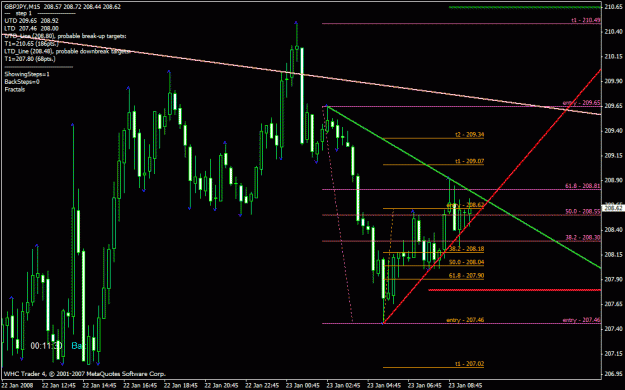Click the 't1 - 207.02' orange label
Viewport: 625px width, 390px height.
click(470, 364)
